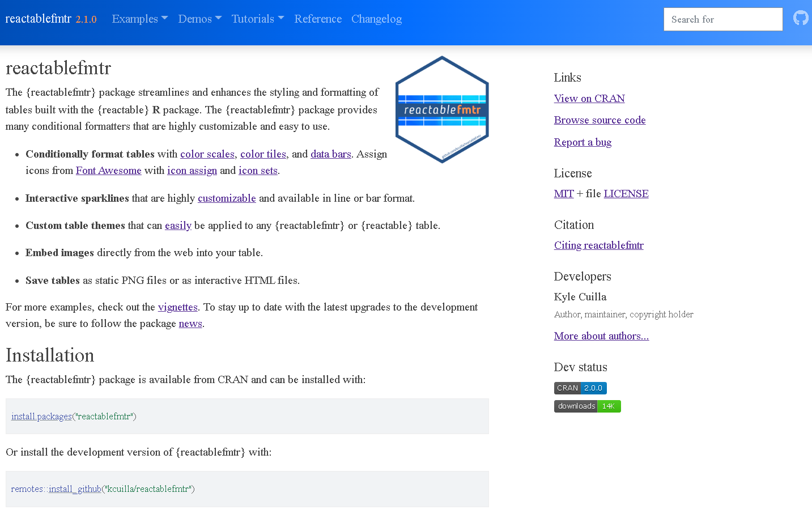812x514 pixels.
Task: Open the color tiles link
Action: tap(263, 154)
